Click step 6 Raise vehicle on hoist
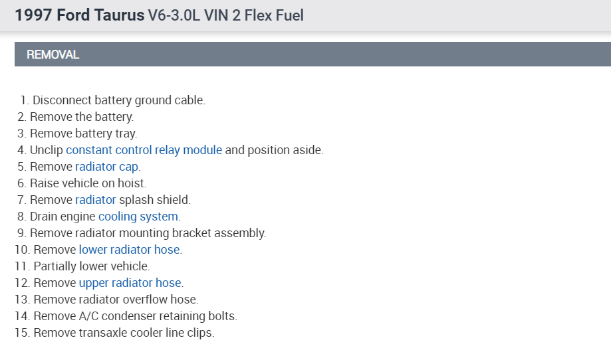This screenshot has width=611, height=364. point(88,183)
